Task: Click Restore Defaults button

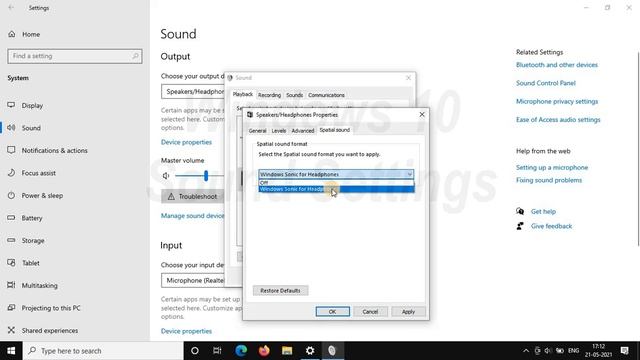Action: click(280, 291)
